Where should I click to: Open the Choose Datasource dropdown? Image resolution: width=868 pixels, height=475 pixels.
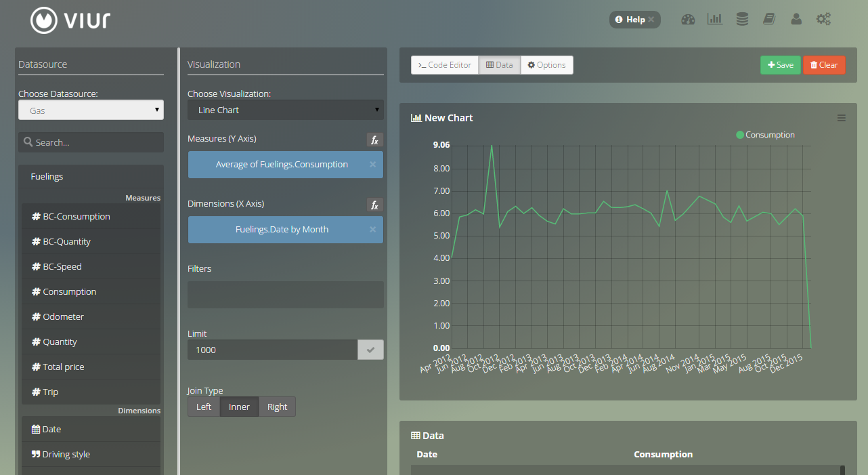(x=91, y=110)
